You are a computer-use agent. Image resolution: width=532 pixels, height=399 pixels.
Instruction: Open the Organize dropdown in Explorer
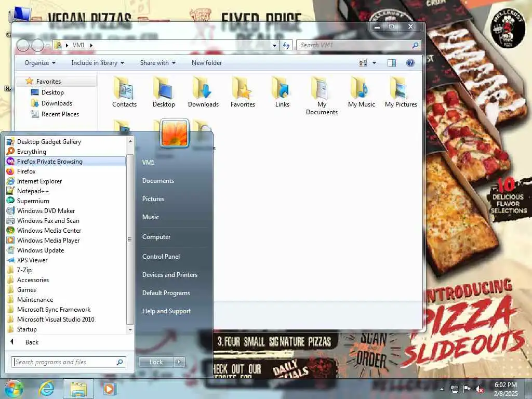[40, 63]
